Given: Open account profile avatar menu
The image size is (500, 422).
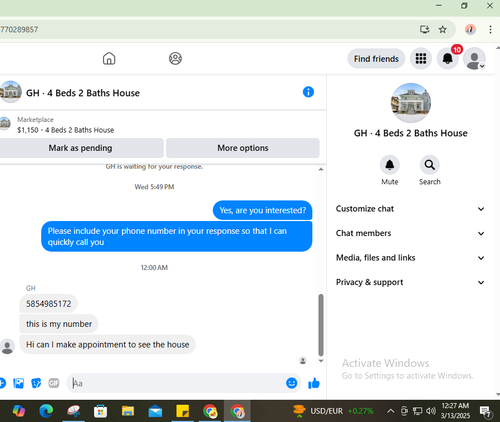Looking at the screenshot, I should [474, 59].
